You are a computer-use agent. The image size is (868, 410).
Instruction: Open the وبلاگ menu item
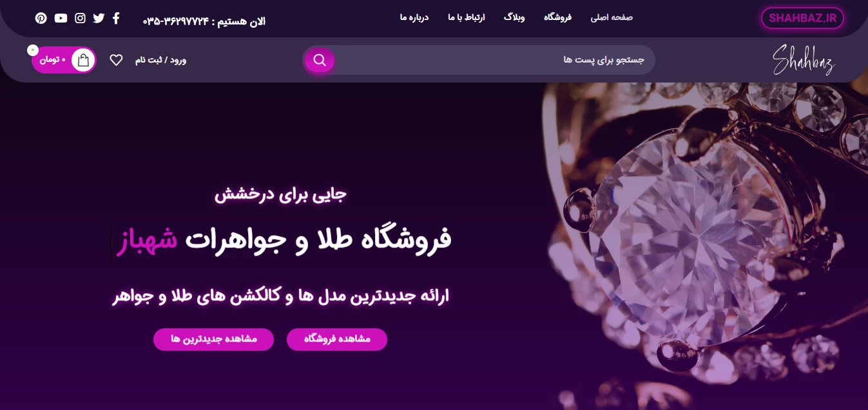[x=514, y=17]
